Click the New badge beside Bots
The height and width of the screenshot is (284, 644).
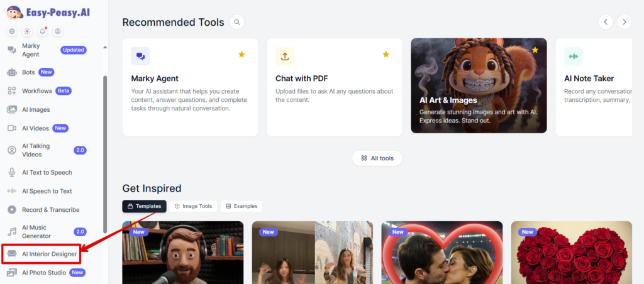click(x=47, y=72)
